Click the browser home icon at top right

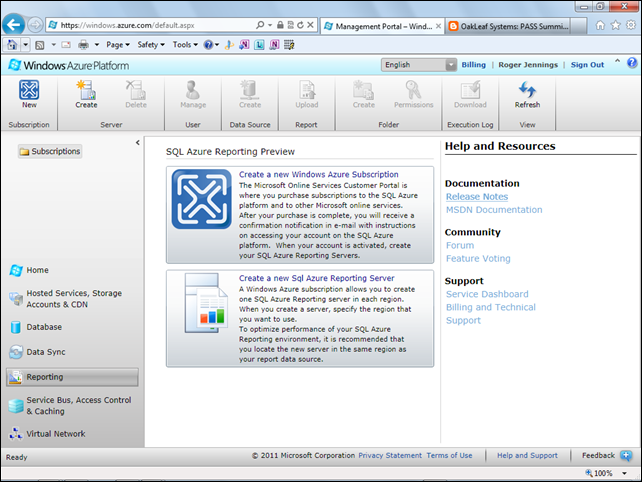[600, 25]
